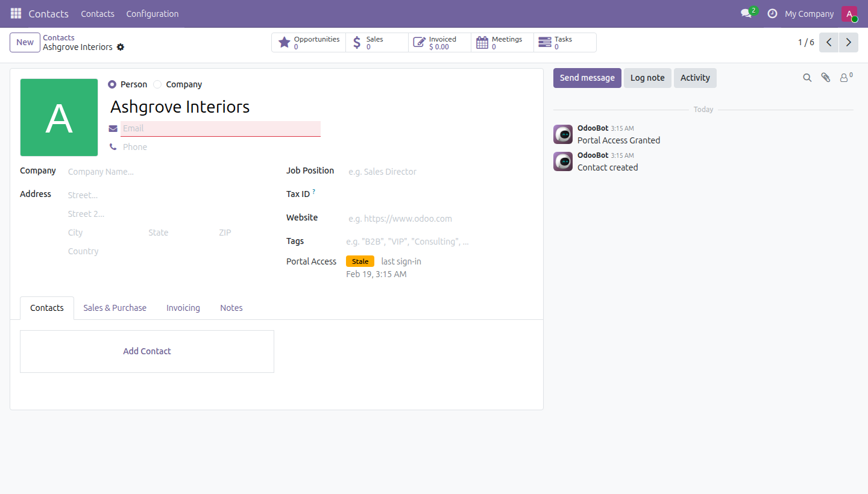Go to previous record arrow

point(829,42)
